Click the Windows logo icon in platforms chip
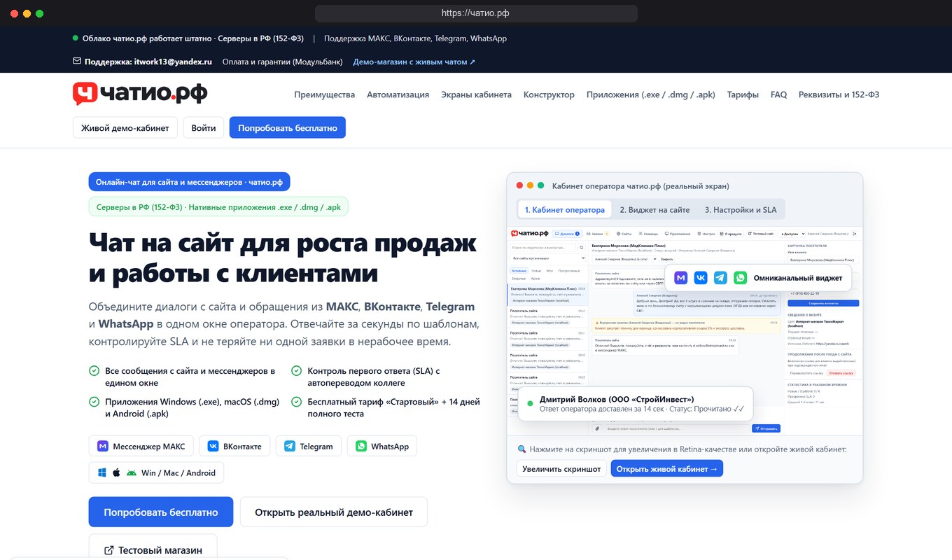The image size is (952, 560). coord(102,472)
